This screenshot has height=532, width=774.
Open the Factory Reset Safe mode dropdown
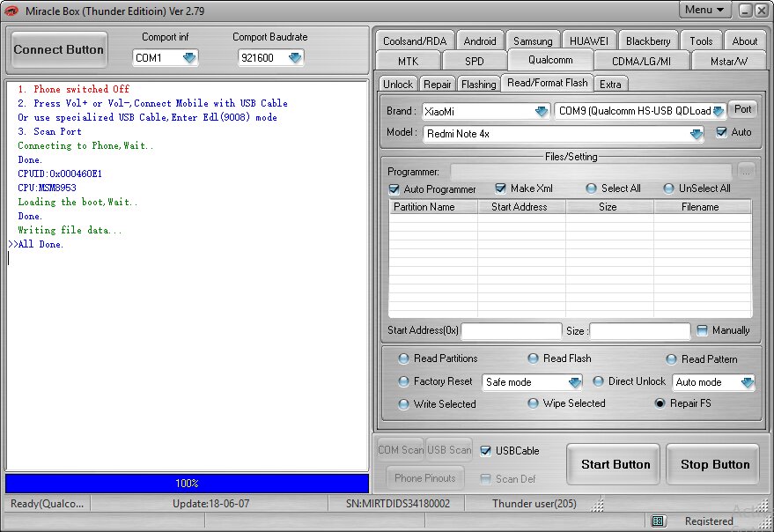click(575, 382)
